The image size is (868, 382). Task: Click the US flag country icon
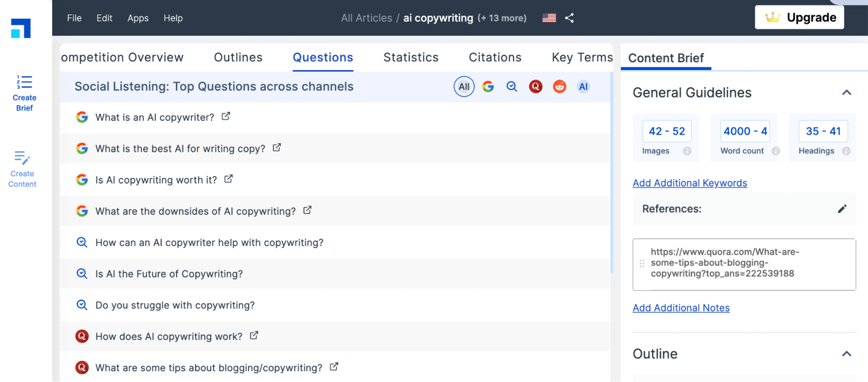[x=549, y=18]
